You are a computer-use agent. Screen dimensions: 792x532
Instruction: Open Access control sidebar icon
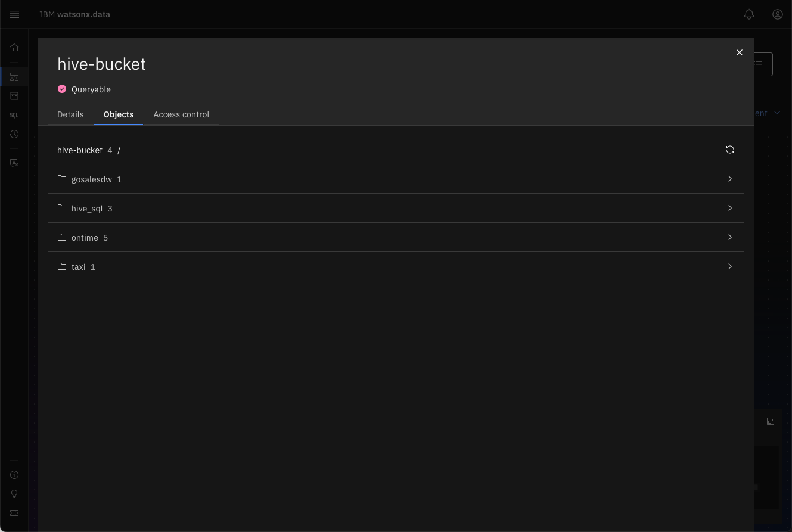click(x=14, y=163)
